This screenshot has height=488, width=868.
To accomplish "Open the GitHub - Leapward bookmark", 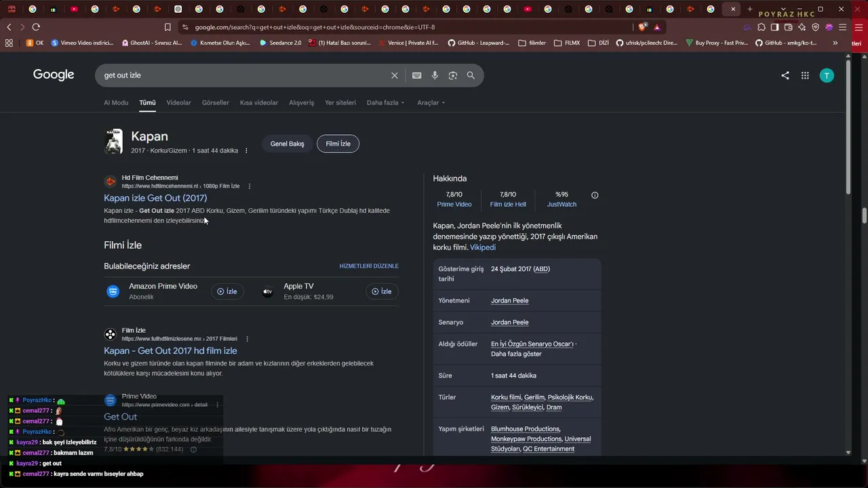I will tap(478, 43).
